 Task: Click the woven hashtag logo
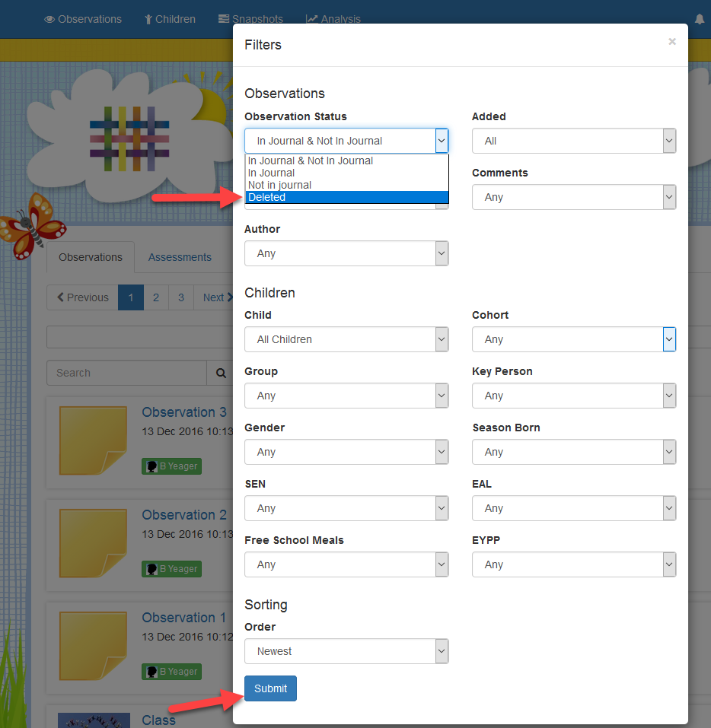point(129,138)
